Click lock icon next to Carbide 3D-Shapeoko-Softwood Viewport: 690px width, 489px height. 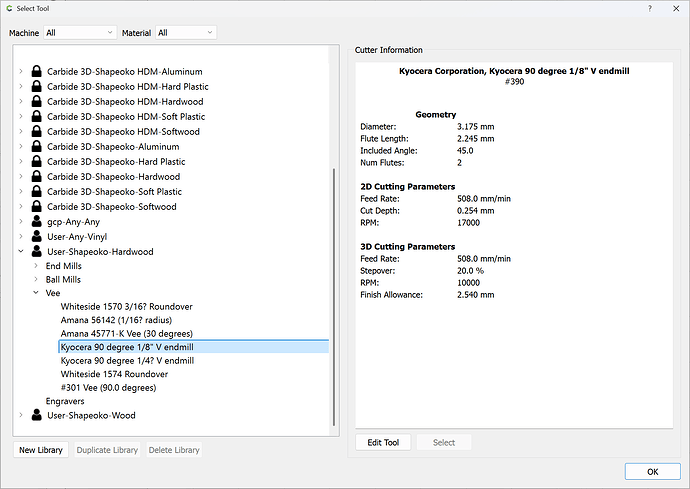click(x=36, y=207)
